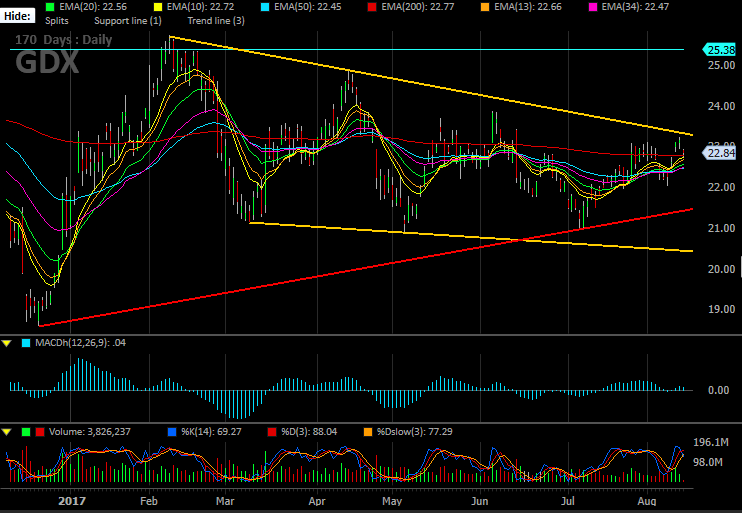Click the 19.00 price axis label
Screen dimensions: 742x513
tap(722, 310)
